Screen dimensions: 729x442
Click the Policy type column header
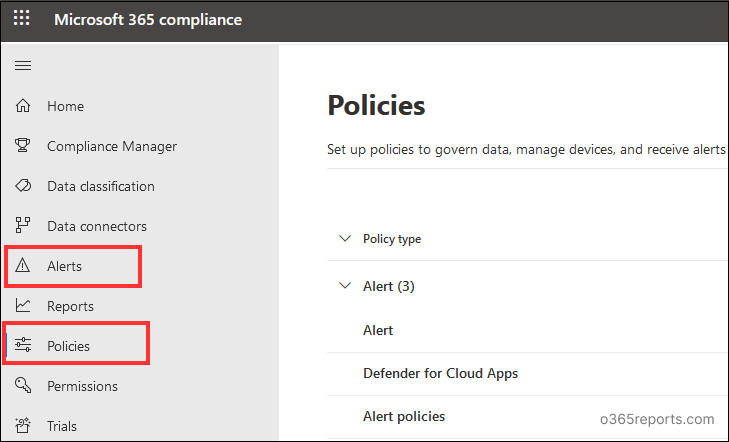[392, 239]
